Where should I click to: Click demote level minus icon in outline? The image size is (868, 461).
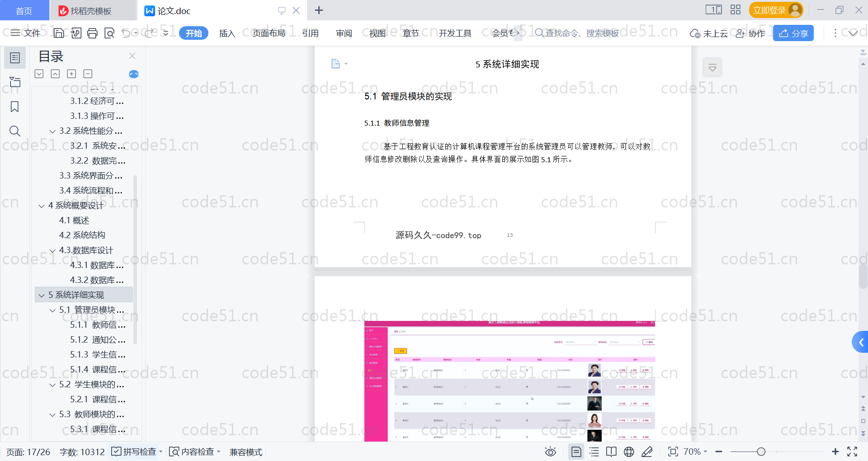pos(88,74)
